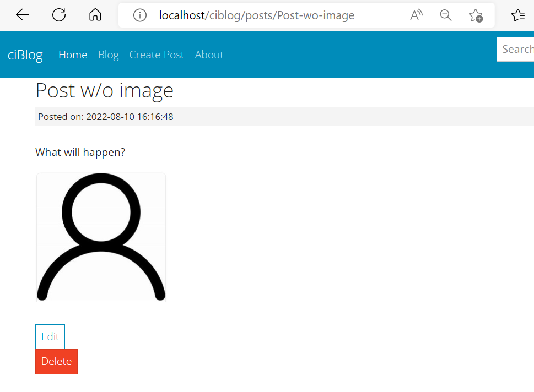Click the 'Posted on: 2022-08-10 16:16:48' text
The width and height of the screenshot is (534, 392).
click(x=106, y=117)
